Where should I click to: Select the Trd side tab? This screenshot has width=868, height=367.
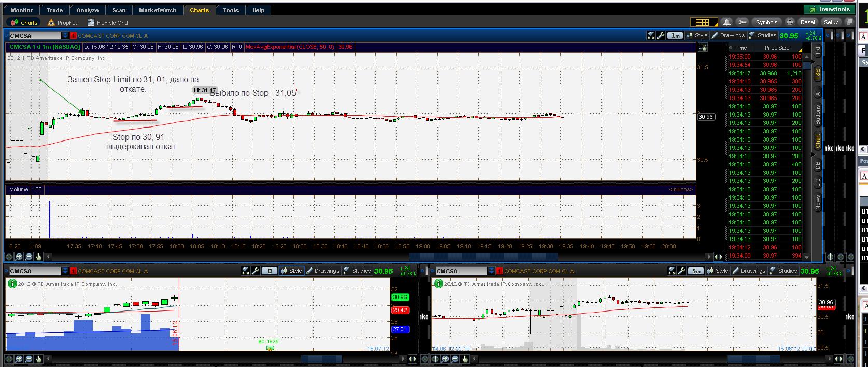coord(818,51)
